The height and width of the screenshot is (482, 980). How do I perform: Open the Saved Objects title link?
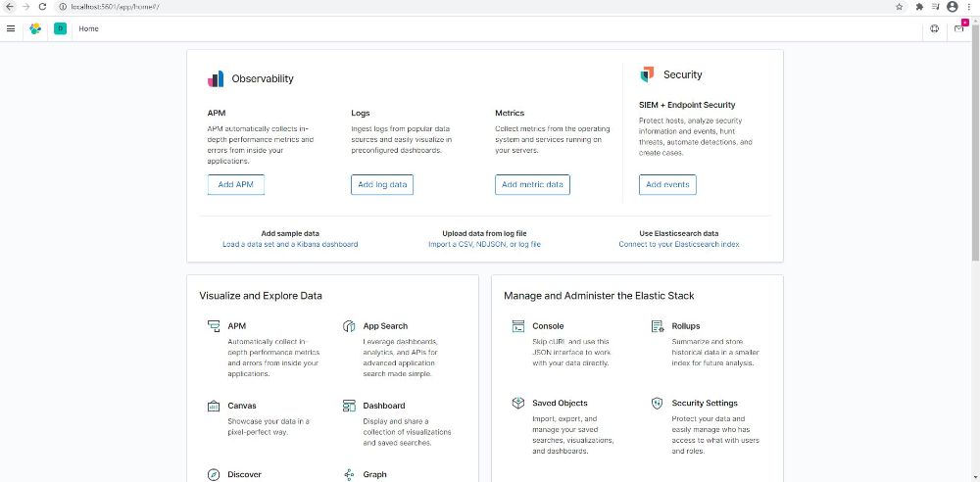click(x=560, y=404)
